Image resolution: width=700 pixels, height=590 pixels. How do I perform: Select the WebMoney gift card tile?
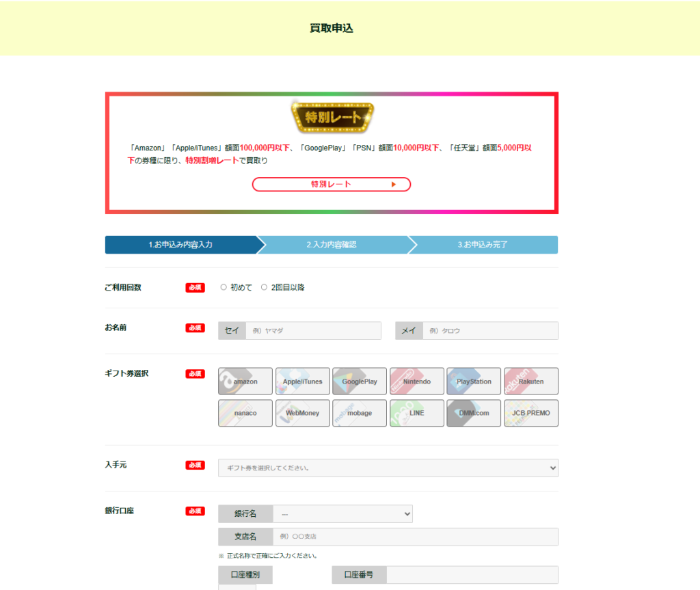tap(303, 413)
